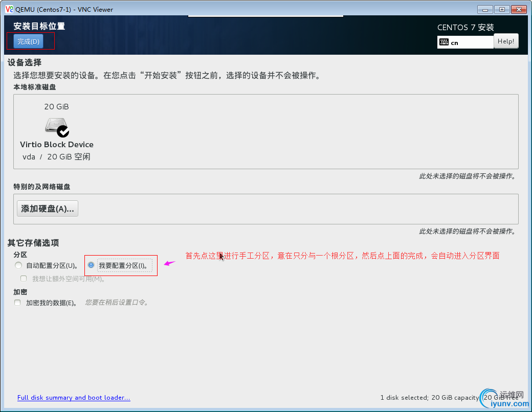Click 'vda / 20 GiB 空闲' text

[56, 157]
